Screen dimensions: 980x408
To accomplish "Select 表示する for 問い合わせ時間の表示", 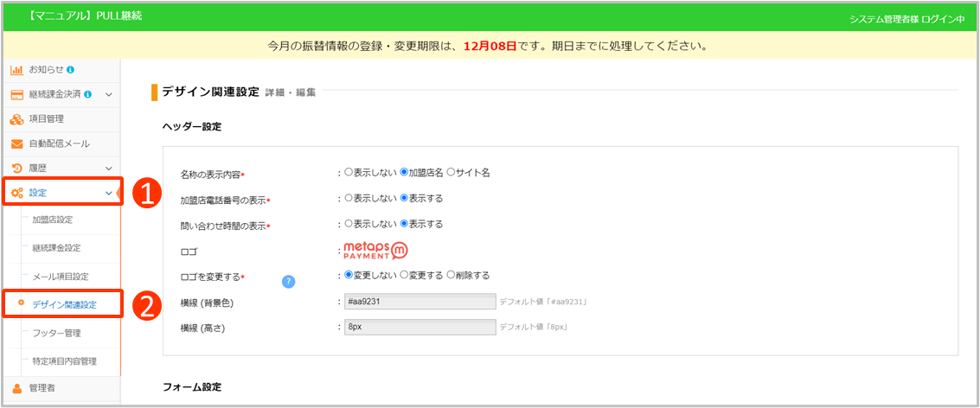I will (x=404, y=224).
